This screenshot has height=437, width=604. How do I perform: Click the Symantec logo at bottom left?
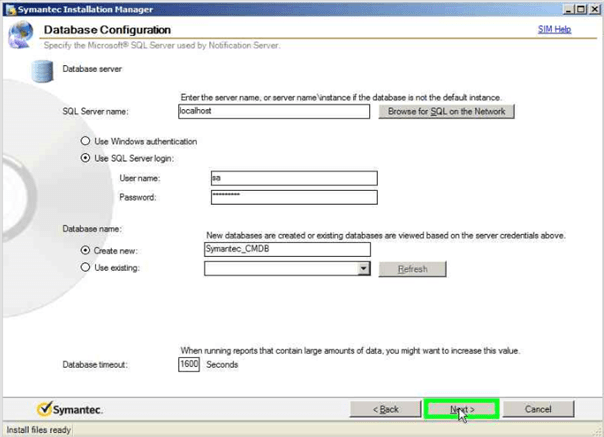click(70, 409)
